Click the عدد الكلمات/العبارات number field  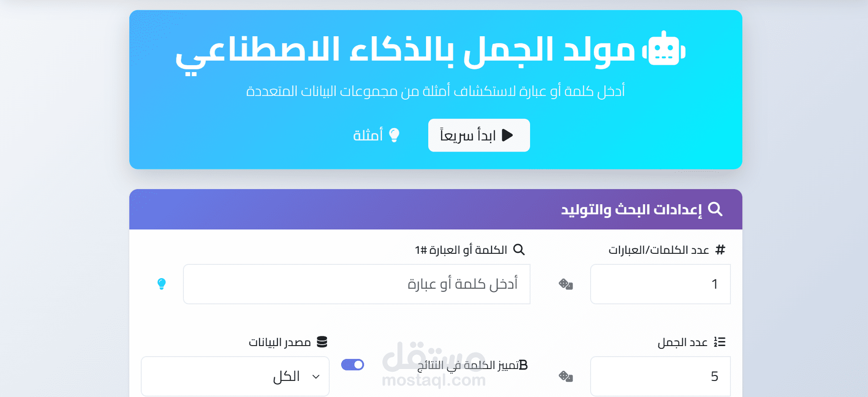660,284
